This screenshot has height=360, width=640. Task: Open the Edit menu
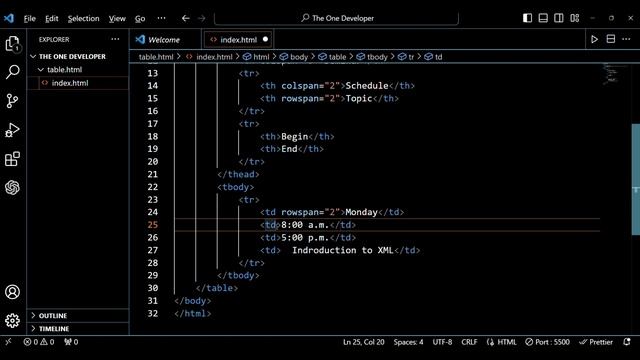[51, 18]
